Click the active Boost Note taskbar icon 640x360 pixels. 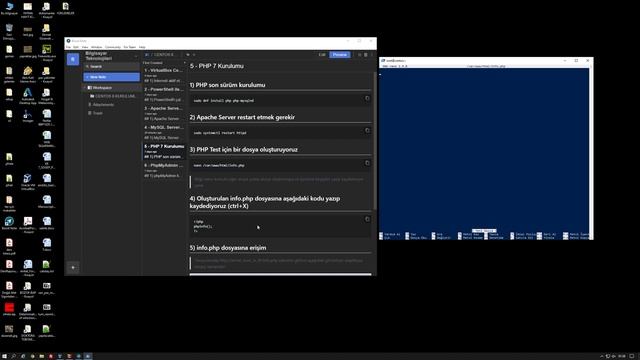(88, 356)
